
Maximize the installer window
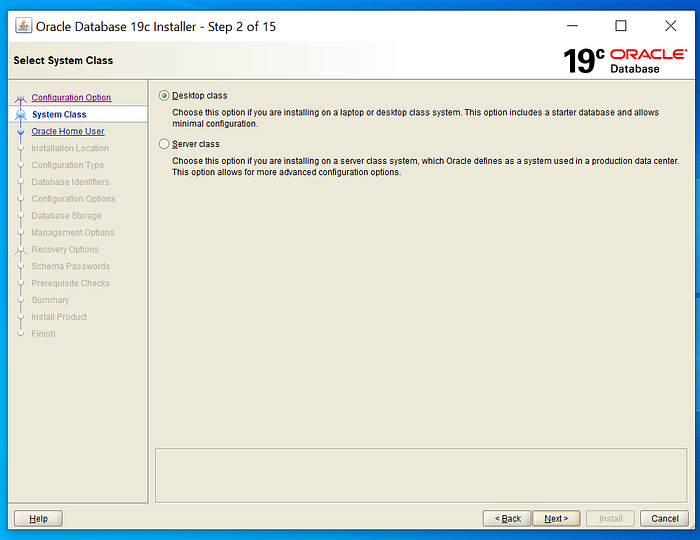click(x=621, y=26)
